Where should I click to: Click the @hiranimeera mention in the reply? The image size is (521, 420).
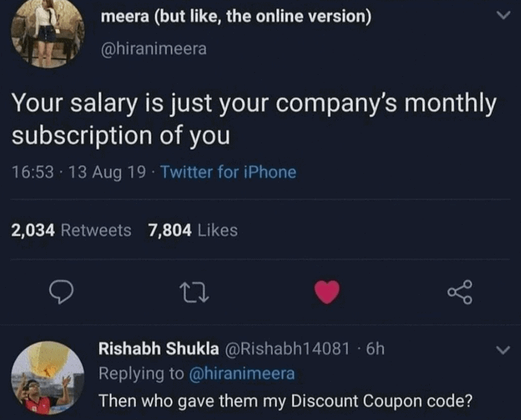[x=242, y=374]
